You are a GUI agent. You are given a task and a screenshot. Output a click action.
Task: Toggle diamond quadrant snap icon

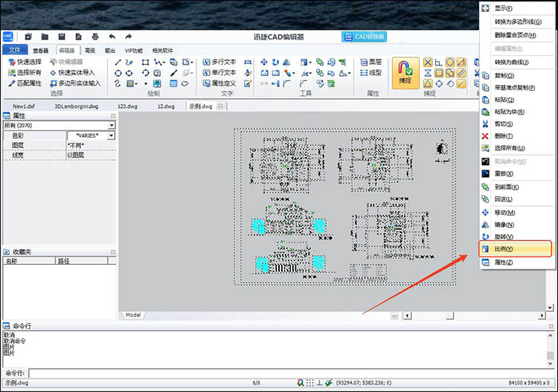[439, 84]
